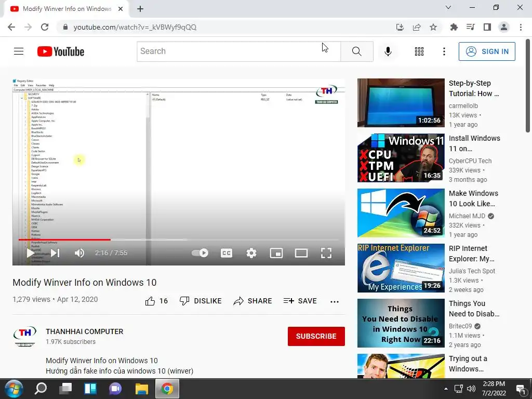The height and width of the screenshot is (399, 532).
Task: Open Chrome profile avatar
Action: pos(504,27)
